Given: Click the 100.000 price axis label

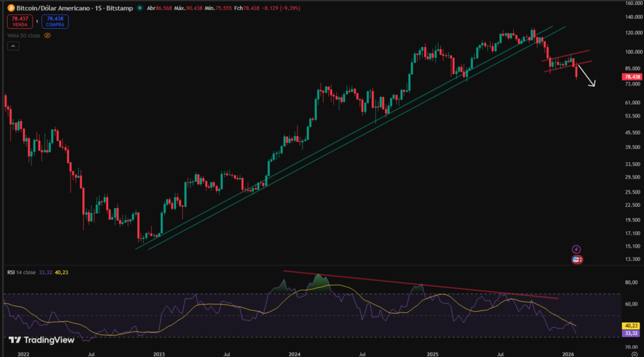Looking at the screenshot, I should tap(634, 52).
